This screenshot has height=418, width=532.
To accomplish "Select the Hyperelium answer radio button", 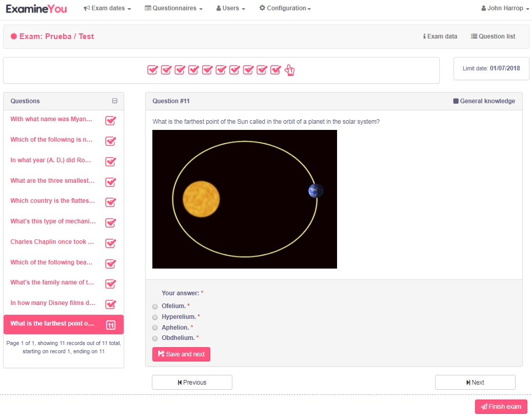I will click(155, 317).
